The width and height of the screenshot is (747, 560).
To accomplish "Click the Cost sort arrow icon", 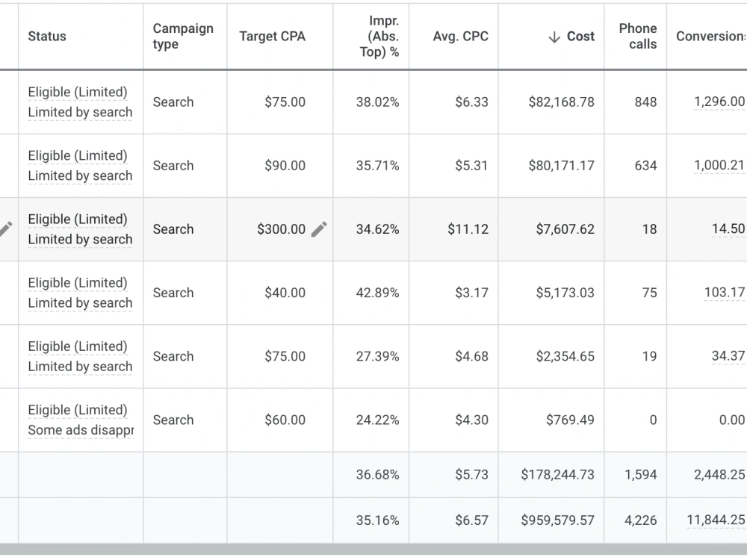I will point(554,37).
